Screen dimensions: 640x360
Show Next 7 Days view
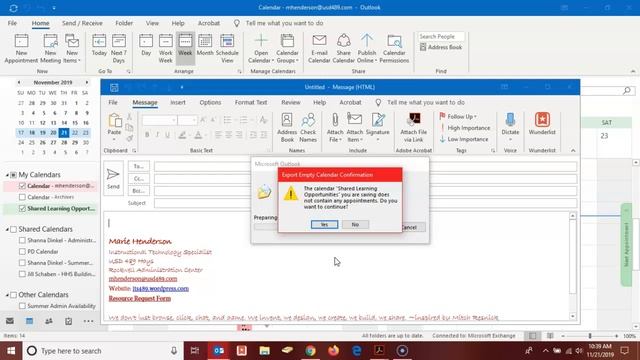coord(119,49)
